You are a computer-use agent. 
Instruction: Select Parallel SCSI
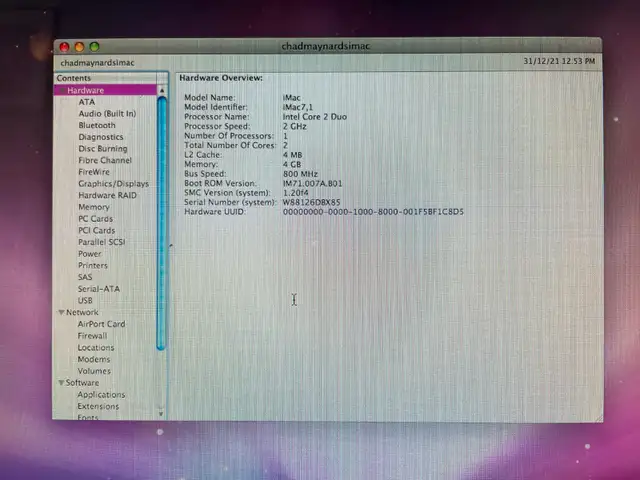tap(102, 242)
